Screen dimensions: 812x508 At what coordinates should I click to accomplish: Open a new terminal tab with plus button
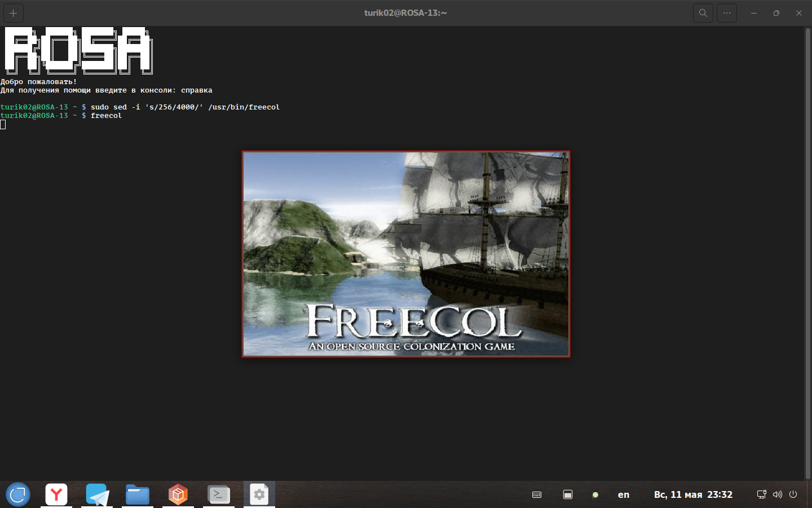coord(14,13)
